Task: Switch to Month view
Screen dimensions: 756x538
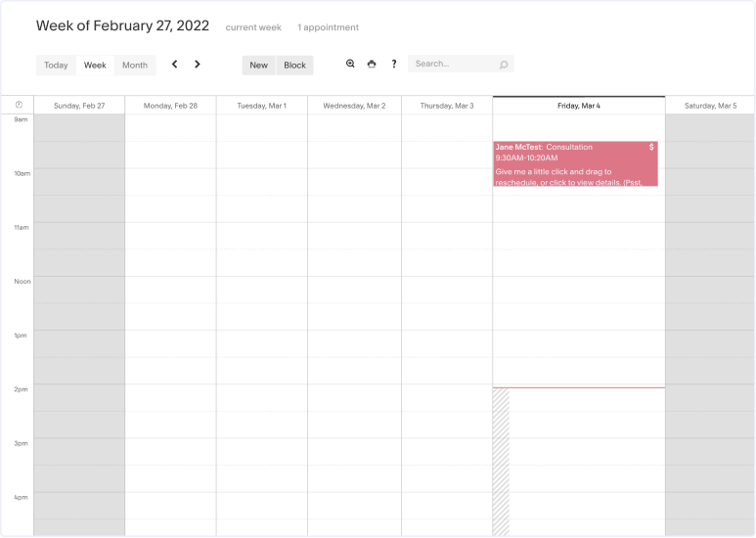Action: coord(135,66)
